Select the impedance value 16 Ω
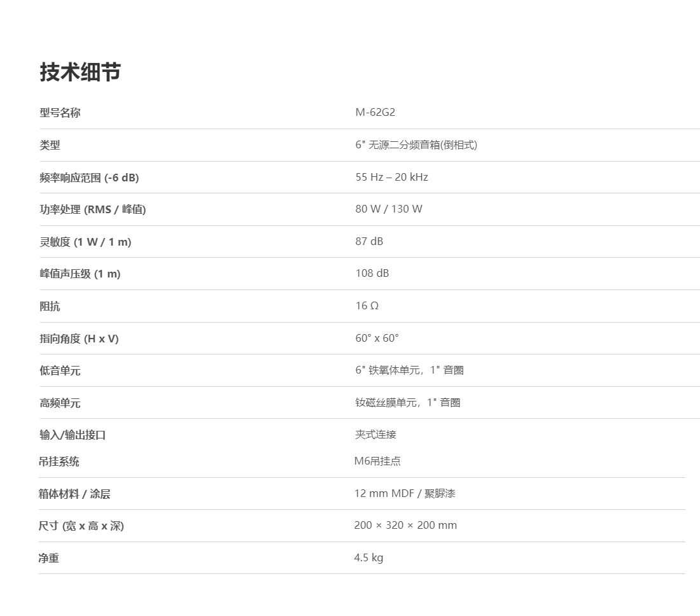Viewport: 700px width, 616px height. (x=367, y=305)
